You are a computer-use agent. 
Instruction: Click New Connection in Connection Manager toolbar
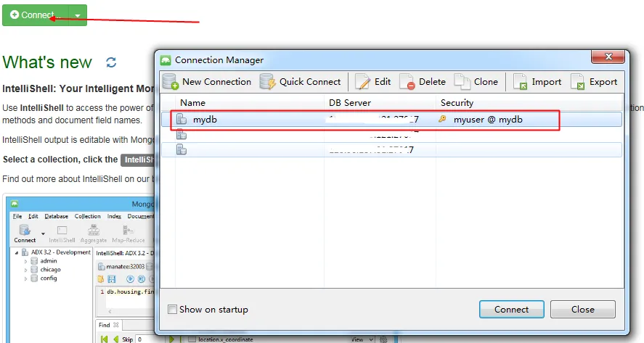click(x=207, y=82)
